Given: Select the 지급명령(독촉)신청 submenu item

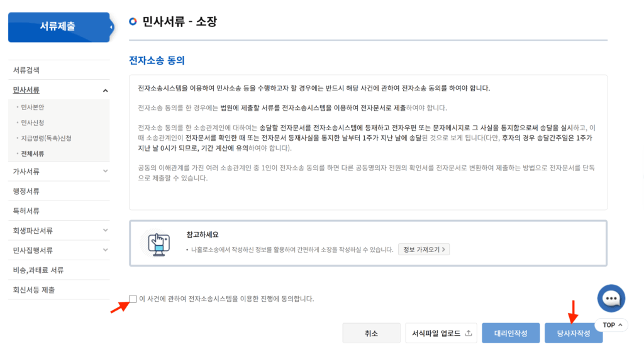Looking at the screenshot, I should tap(46, 138).
